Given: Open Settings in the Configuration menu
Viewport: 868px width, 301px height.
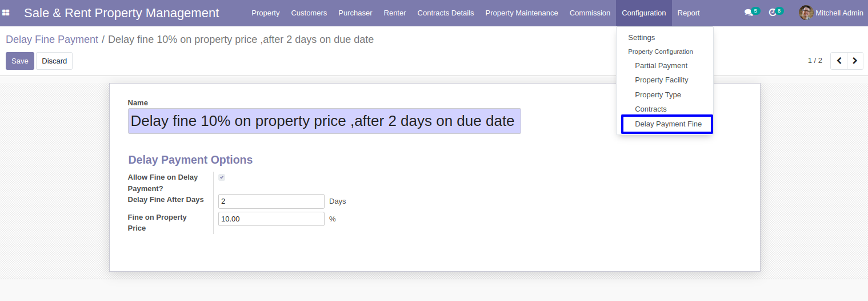Looking at the screenshot, I should (641, 38).
